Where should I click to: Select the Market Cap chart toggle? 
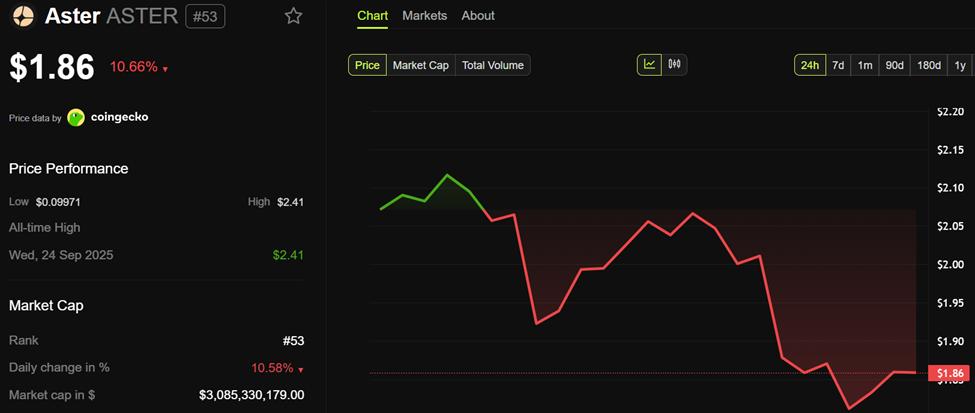pyautogui.click(x=420, y=65)
